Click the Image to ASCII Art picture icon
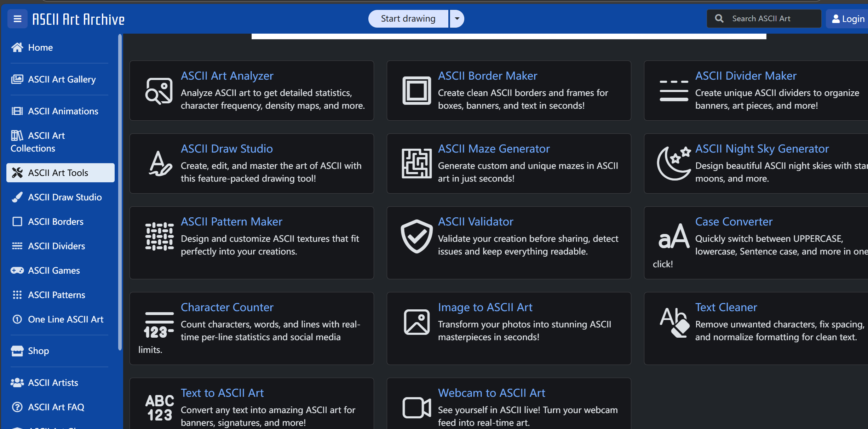Viewport: 868px width, 429px height. click(416, 322)
